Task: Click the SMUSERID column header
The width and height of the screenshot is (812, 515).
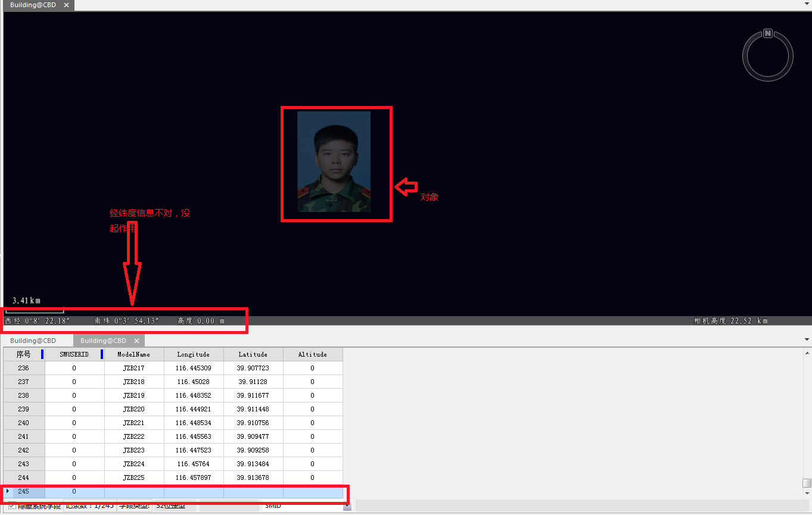Action: pyautogui.click(x=74, y=354)
